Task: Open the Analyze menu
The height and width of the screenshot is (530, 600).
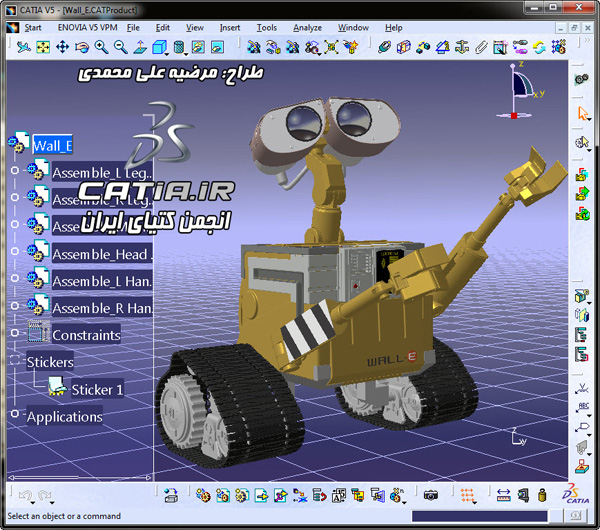Action: 308,28
